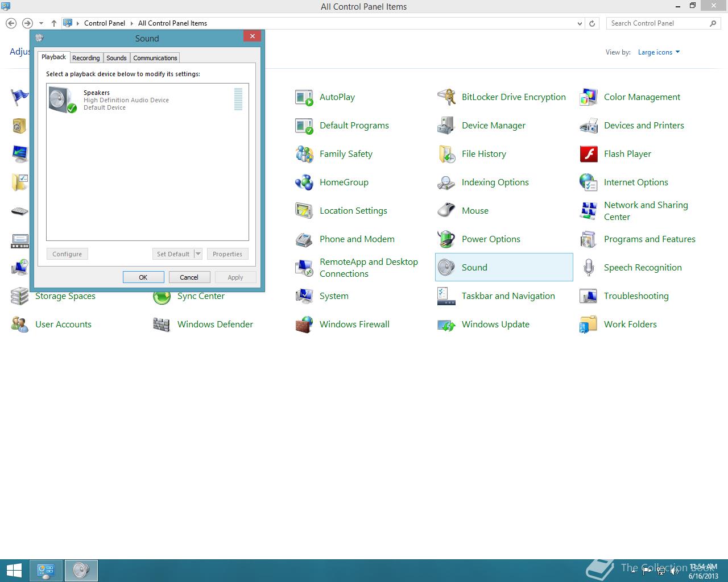728x582 pixels.
Task: Open the Default Programs icon
Action: coord(304,126)
